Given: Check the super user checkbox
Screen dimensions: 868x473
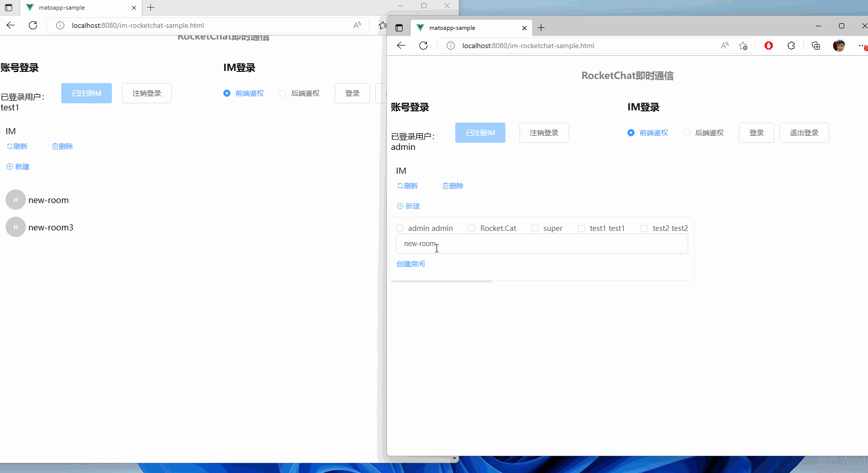Looking at the screenshot, I should coord(535,228).
